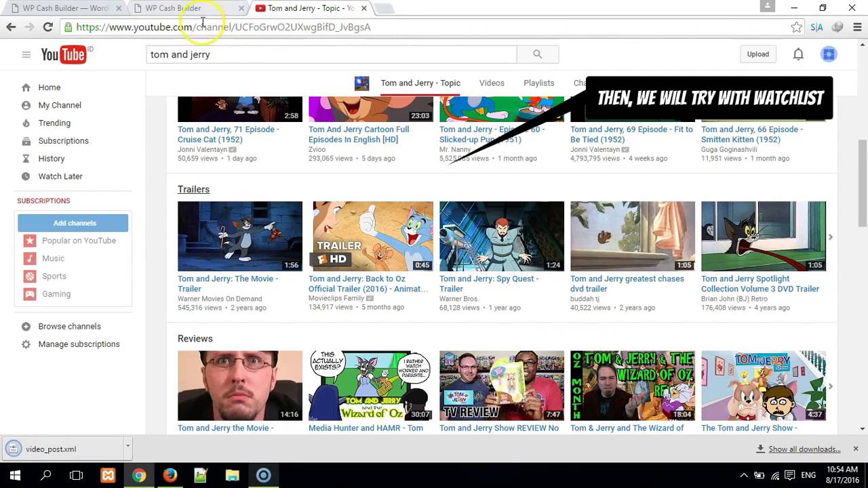Screen dimensions: 868x488
Task: Click the Home icon in sidebar
Action: 26,87
